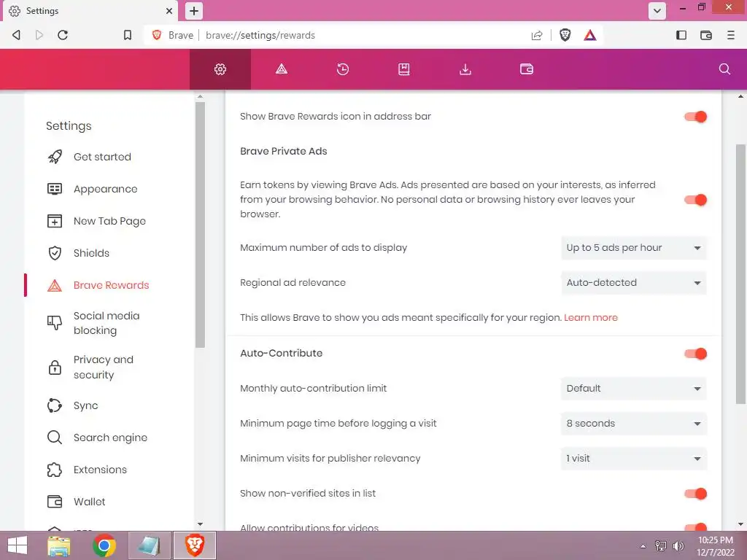Open the Regional ad relevance dropdown
This screenshot has width=747, height=560.
pos(634,283)
